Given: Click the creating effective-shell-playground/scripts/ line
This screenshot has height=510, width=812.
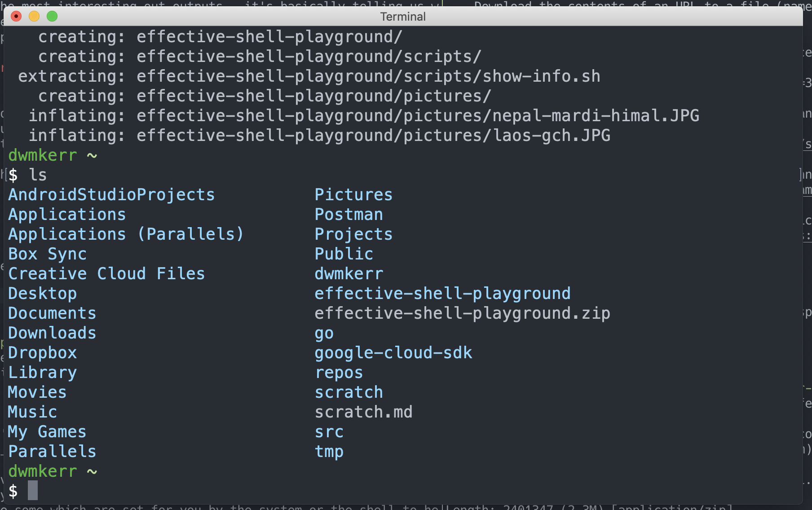Looking at the screenshot, I should (260, 57).
